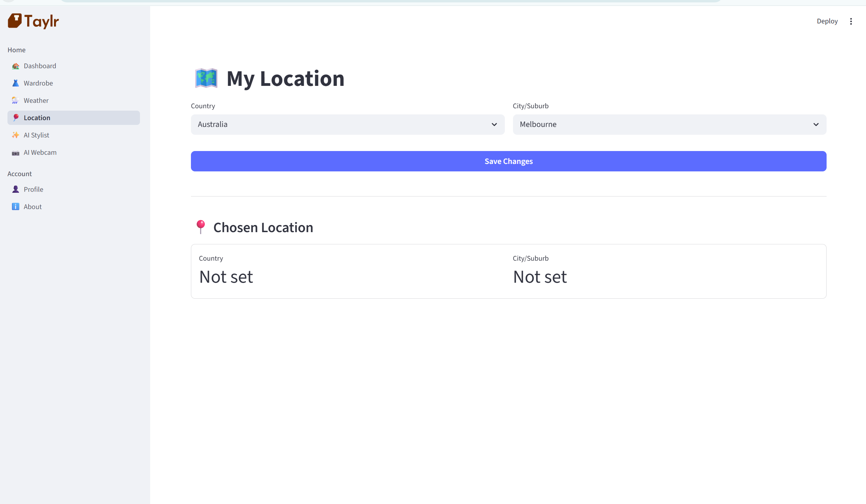Click the AI Stylist sparkles icon

click(16, 135)
